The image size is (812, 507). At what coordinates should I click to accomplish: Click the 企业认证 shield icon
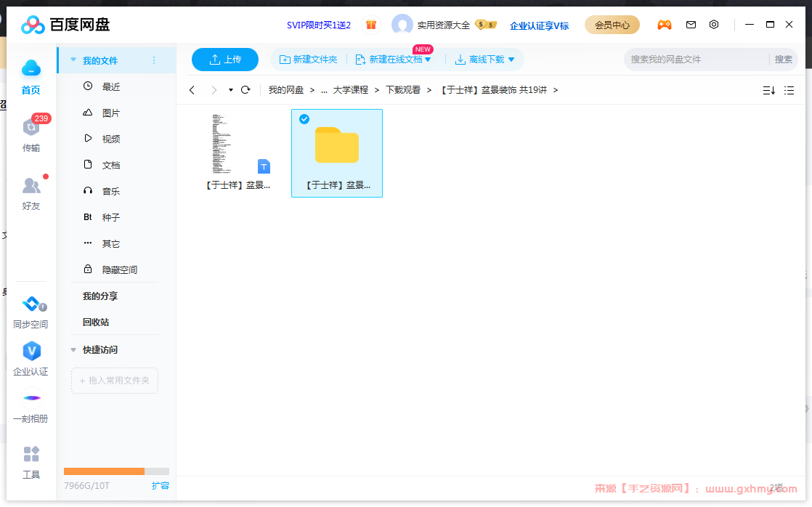click(31, 352)
